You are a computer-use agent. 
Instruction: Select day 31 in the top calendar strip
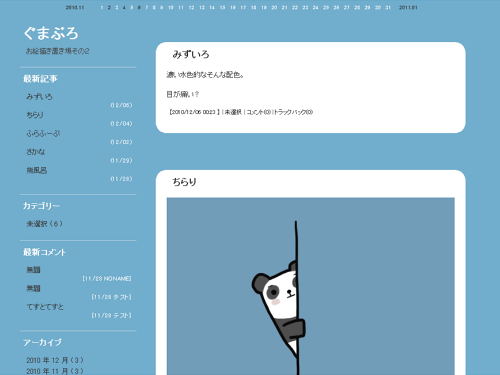pyautogui.click(x=388, y=7)
